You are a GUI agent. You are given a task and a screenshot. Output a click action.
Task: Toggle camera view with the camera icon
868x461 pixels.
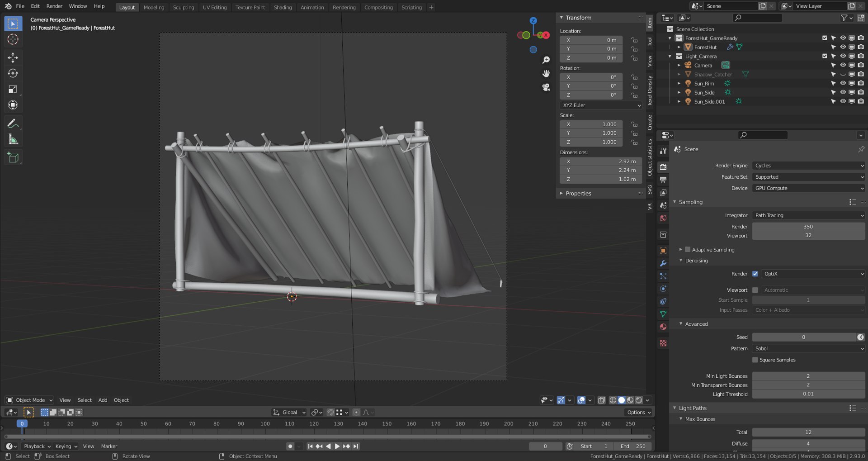[546, 87]
